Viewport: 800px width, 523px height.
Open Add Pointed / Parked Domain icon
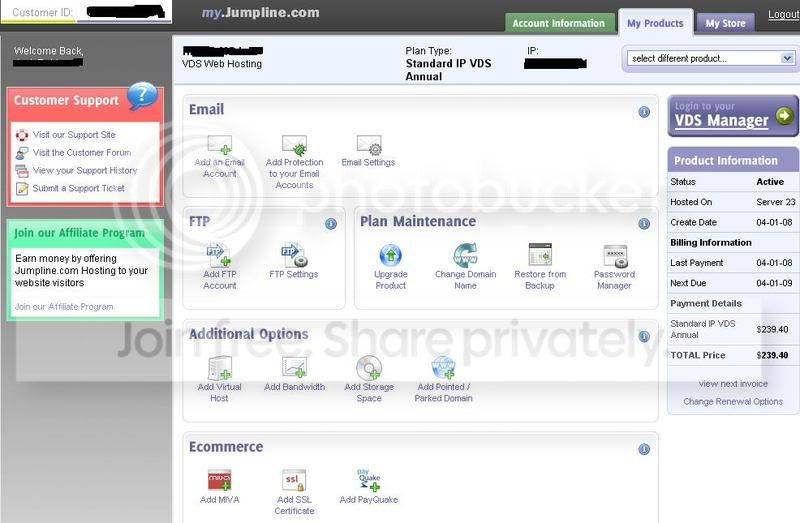(443, 368)
